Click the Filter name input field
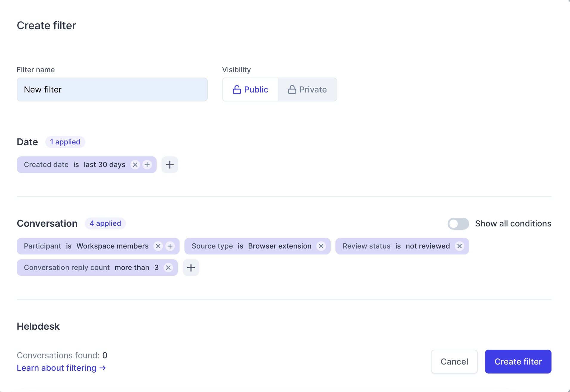 [x=112, y=89]
